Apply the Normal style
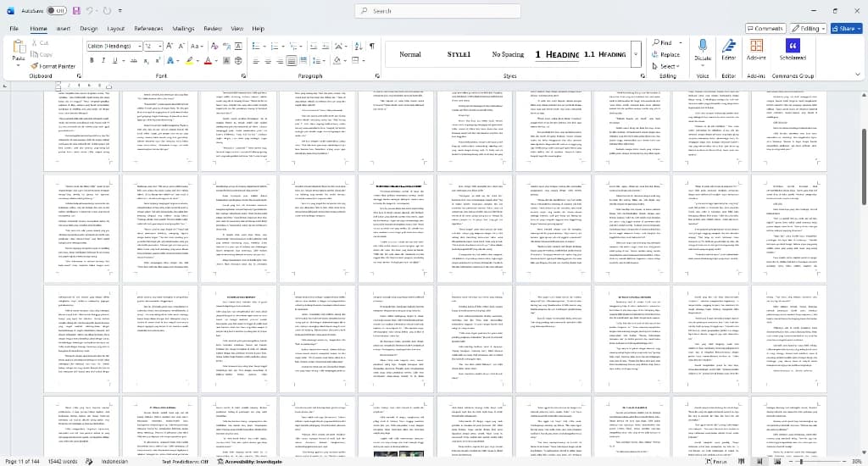 click(410, 54)
